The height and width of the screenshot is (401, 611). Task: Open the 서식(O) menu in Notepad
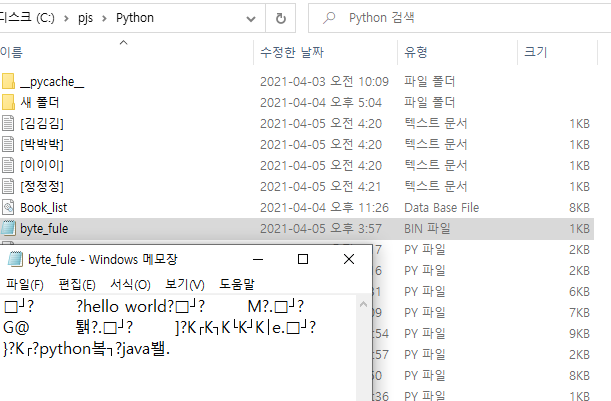(130, 284)
